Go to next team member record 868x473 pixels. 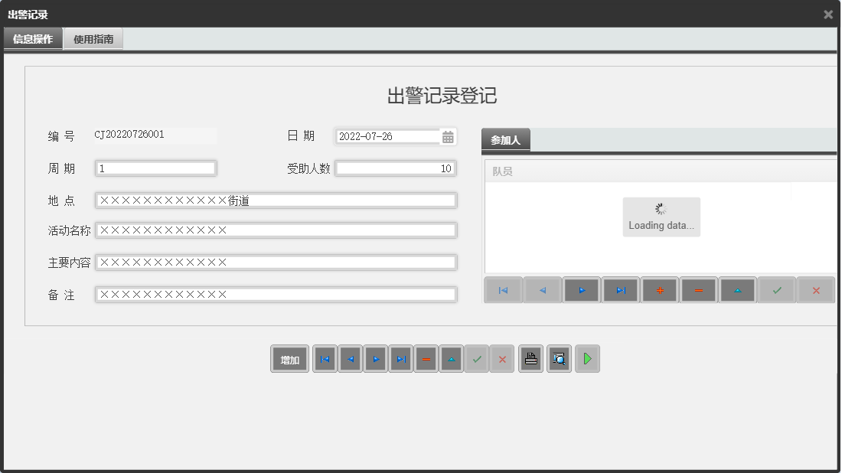(x=582, y=290)
